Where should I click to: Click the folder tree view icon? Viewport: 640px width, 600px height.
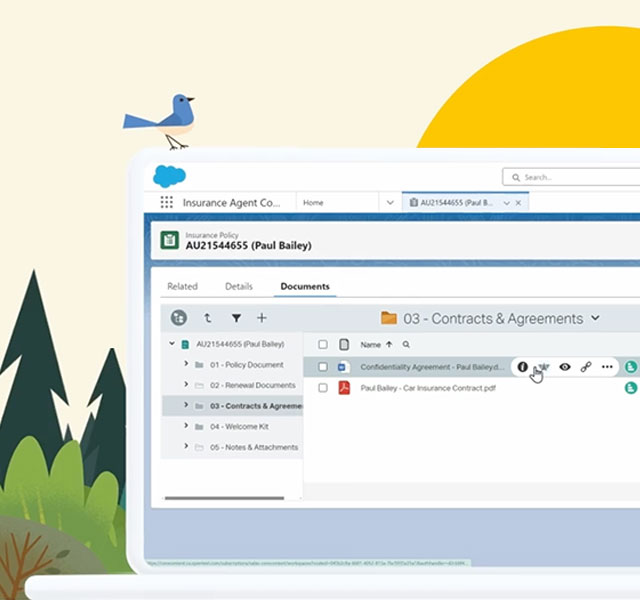coord(179,318)
